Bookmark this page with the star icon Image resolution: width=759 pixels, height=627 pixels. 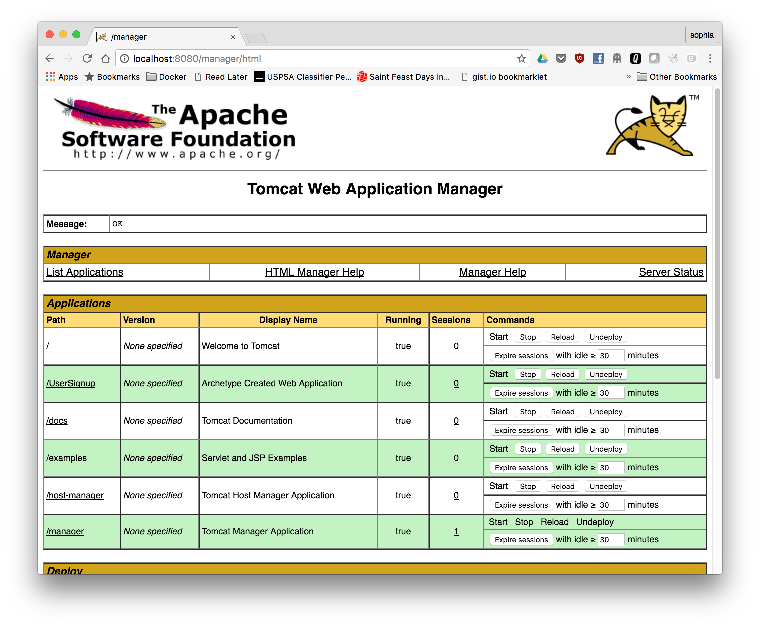pos(521,59)
